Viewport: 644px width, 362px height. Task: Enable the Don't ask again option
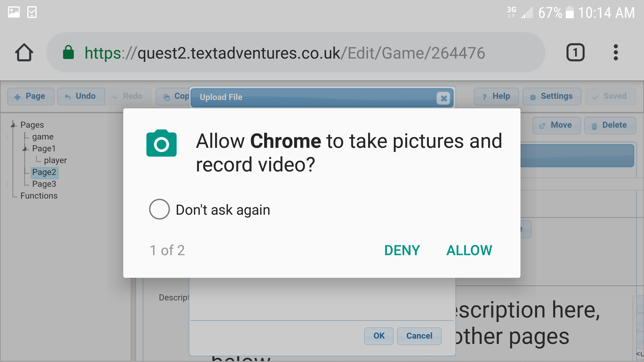[159, 209]
